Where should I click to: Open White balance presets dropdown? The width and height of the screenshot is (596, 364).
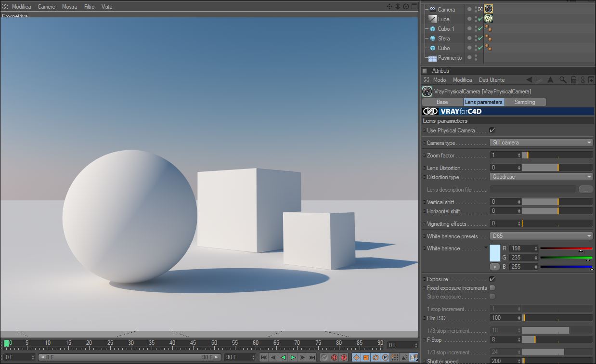541,236
